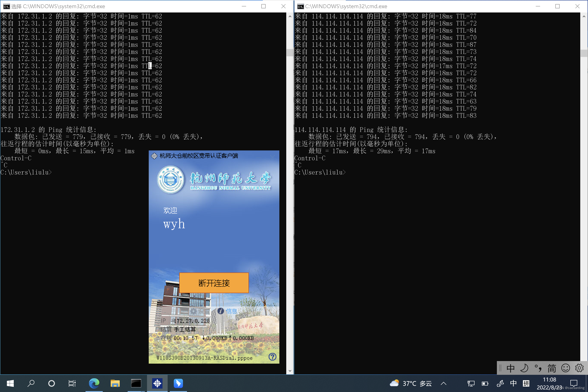The image size is (588, 392).
Task: Open Microsoft Edge from the taskbar
Action: click(94, 383)
